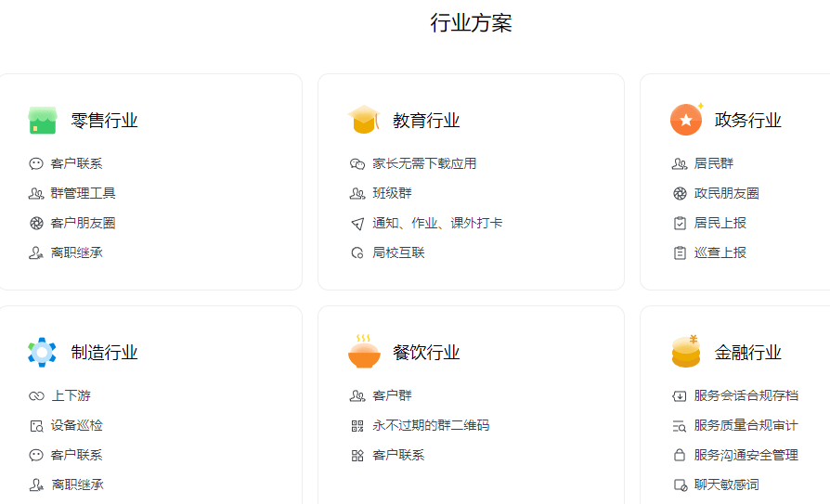Open 居民上报 under 政务行业
The width and height of the screenshot is (830, 504).
[720, 223]
